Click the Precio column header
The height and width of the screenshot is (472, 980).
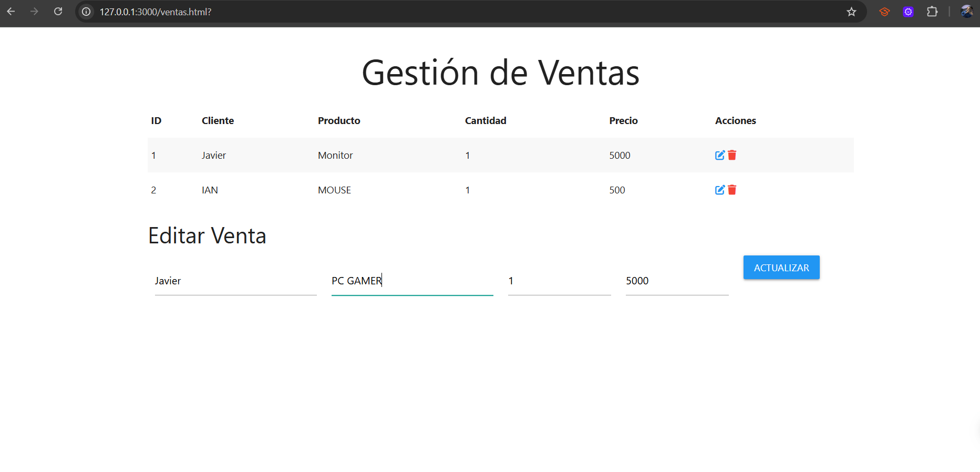tap(623, 121)
